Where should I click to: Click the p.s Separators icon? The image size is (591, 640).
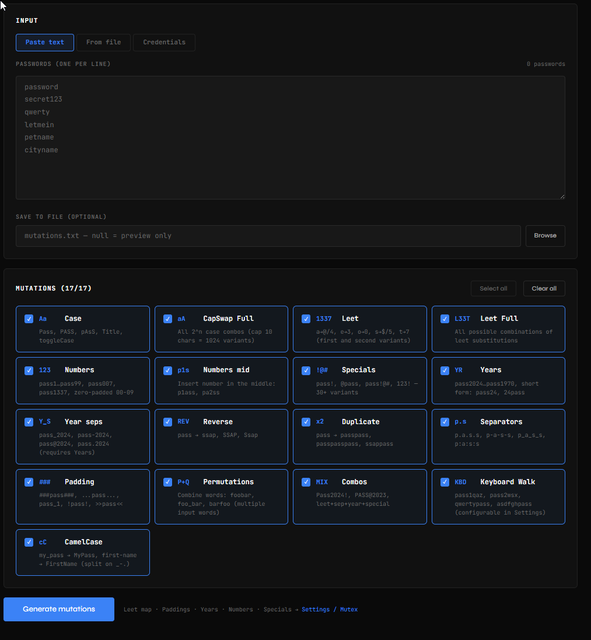pyautogui.click(x=460, y=422)
